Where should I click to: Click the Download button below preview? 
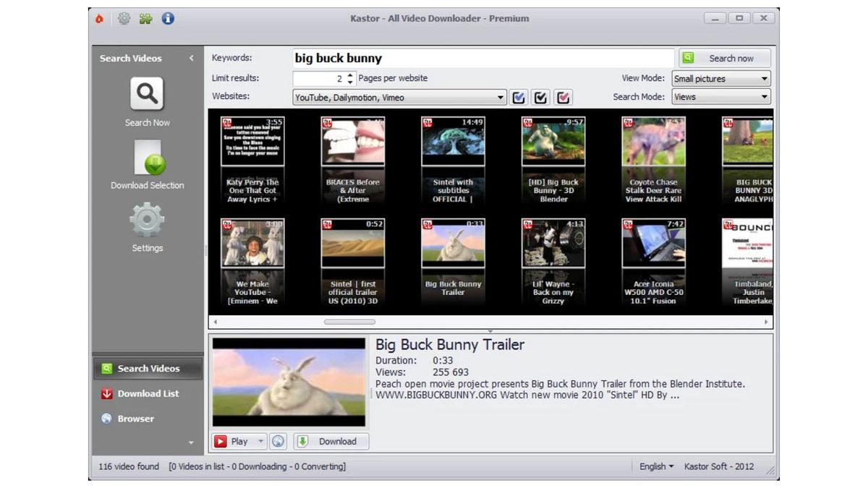pyautogui.click(x=331, y=441)
